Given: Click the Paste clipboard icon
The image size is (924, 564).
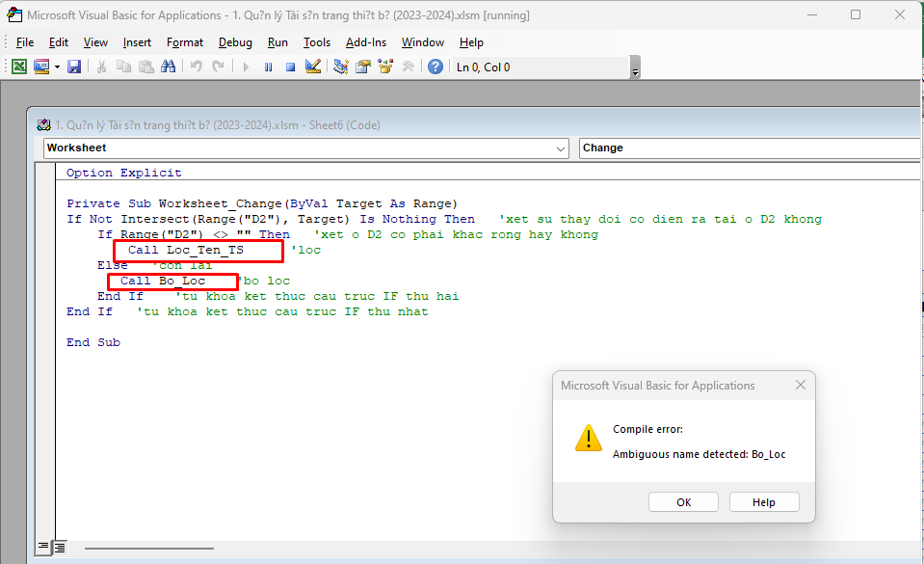Looking at the screenshot, I should pyautogui.click(x=146, y=67).
